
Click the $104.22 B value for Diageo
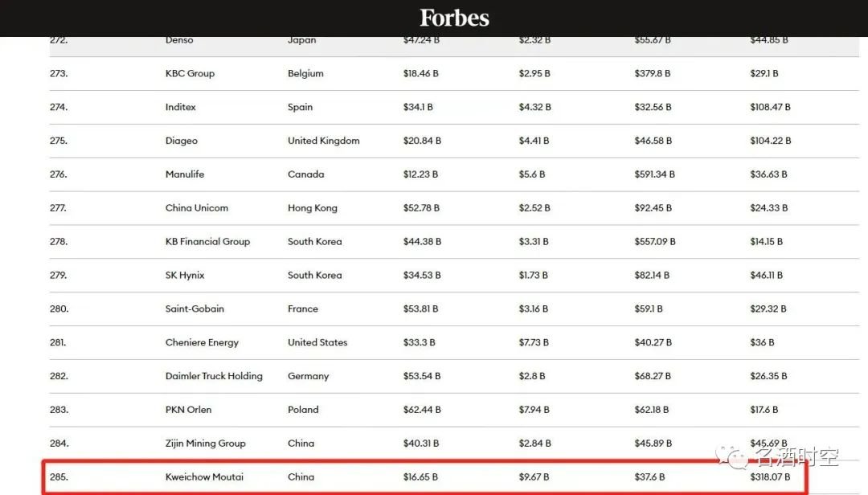[x=771, y=141]
